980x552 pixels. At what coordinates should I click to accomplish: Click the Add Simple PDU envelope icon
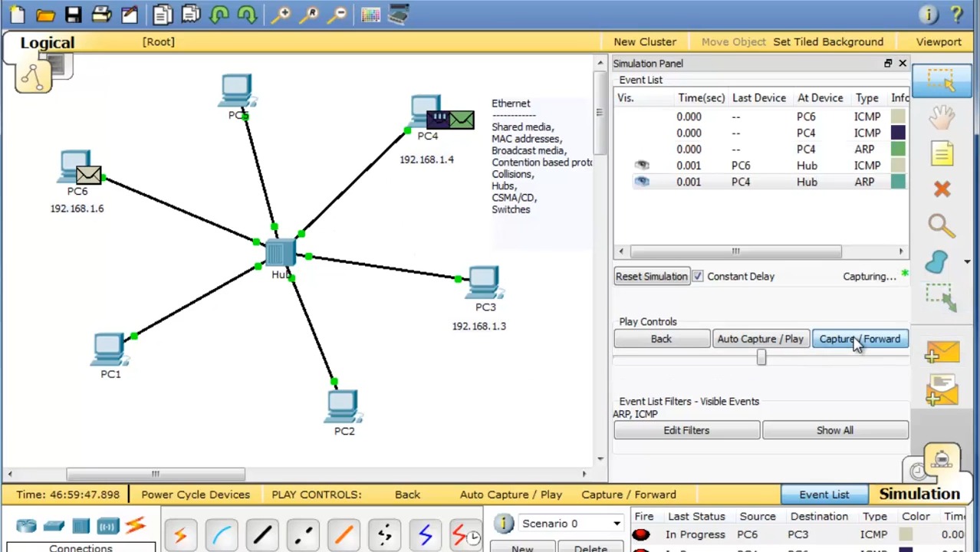pyautogui.click(x=942, y=353)
